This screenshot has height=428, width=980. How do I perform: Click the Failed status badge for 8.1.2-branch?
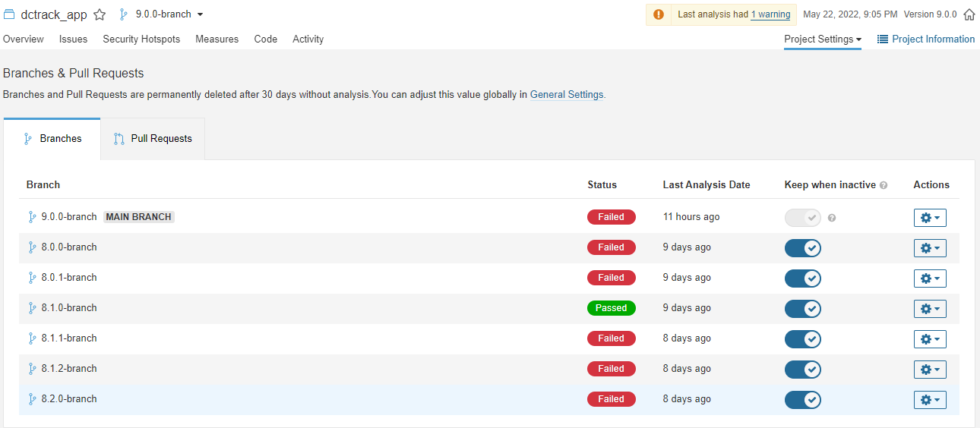pyautogui.click(x=611, y=369)
